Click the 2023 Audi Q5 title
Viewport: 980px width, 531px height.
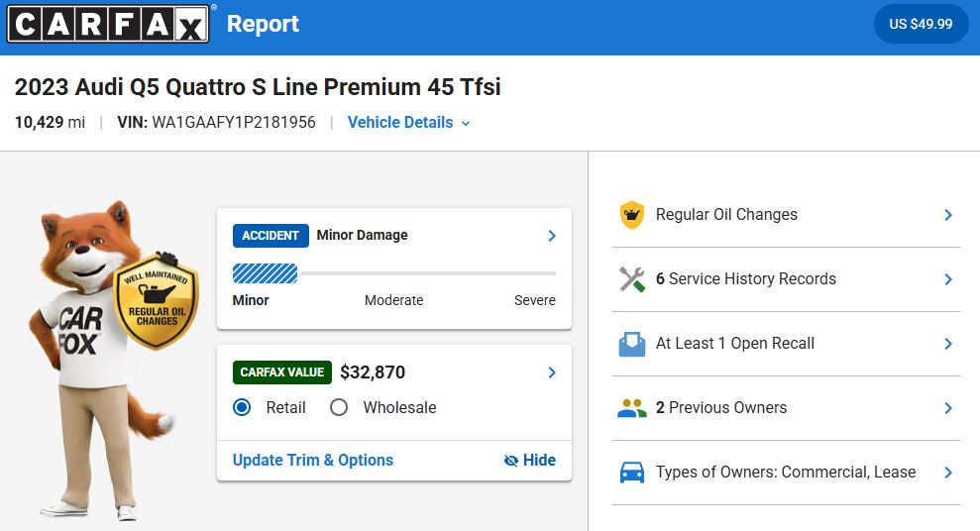258,87
